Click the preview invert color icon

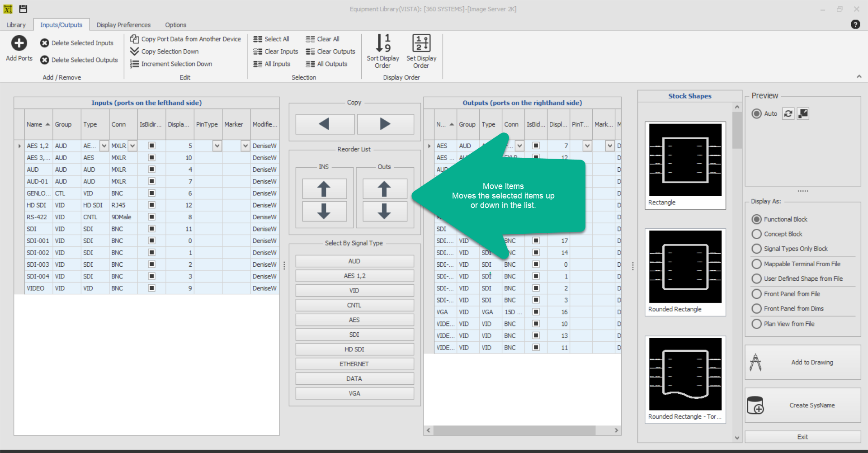(803, 113)
